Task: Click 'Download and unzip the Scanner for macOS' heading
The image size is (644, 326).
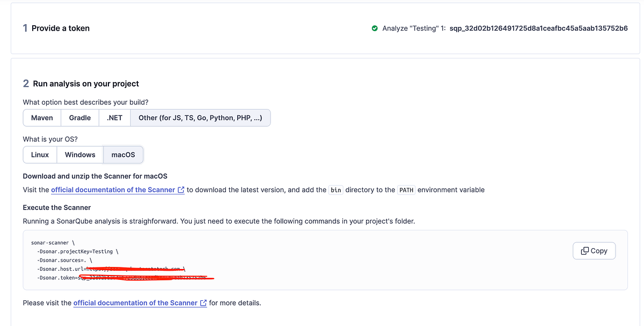Action: tap(95, 176)
